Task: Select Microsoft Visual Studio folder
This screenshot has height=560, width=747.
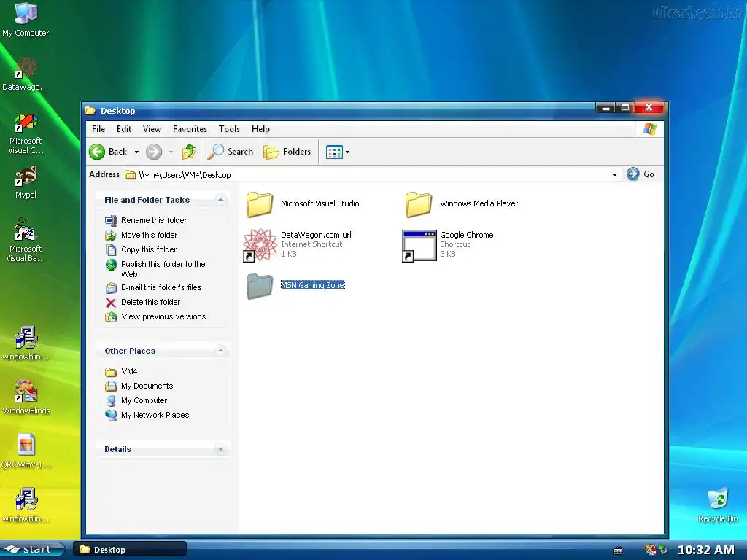Action: (x=303, y=204)
